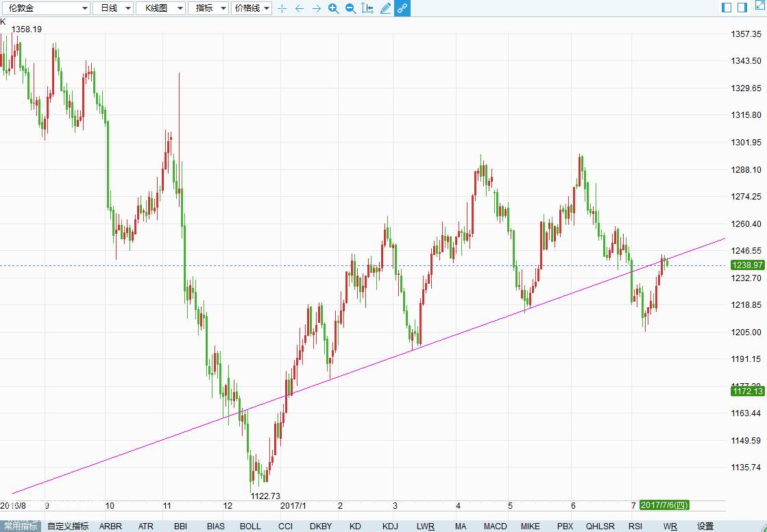767x532 pixels.
Task: Click the magenta trend line
Action: click(411, 350)
